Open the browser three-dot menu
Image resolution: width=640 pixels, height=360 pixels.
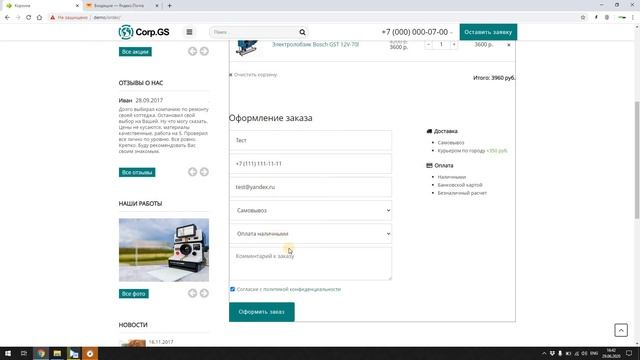pyautogui.click(x=633, y=18)
